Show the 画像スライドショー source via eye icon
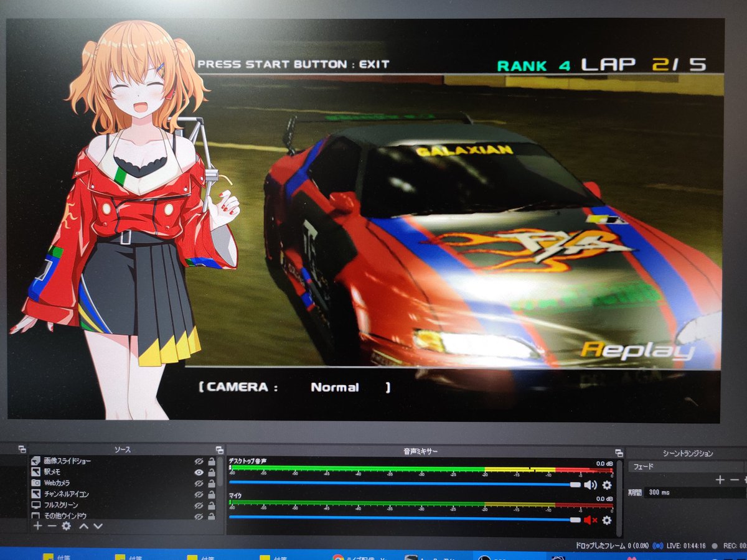Screen dimensions: 747x560 click(199, 461)
